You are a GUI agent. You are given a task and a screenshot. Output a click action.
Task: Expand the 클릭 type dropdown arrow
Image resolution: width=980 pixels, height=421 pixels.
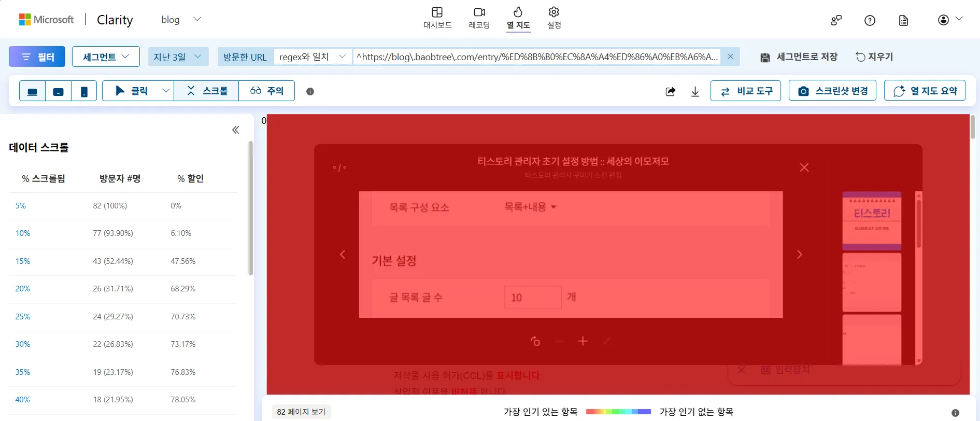(x=166, y=91)
